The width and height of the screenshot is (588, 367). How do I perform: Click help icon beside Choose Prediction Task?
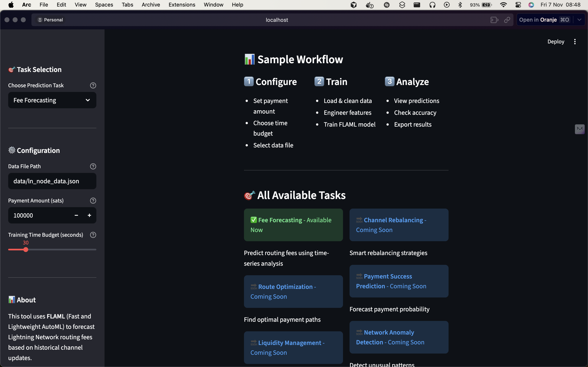pos(93,85)
